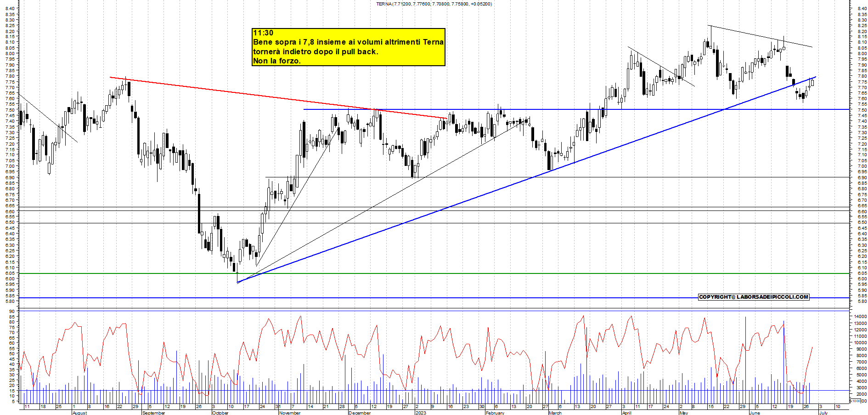Image resolution: width=868 pixels, height=415 pixels.
Task: Select the yellow 11:30 annotation note
Action: [349, 47]
